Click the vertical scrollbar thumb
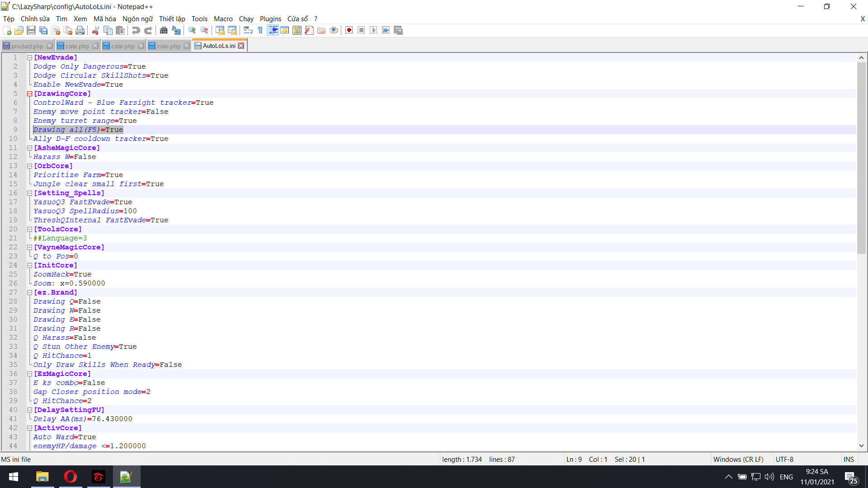Screen dimensions: 868x488 [x=861, y=158]
